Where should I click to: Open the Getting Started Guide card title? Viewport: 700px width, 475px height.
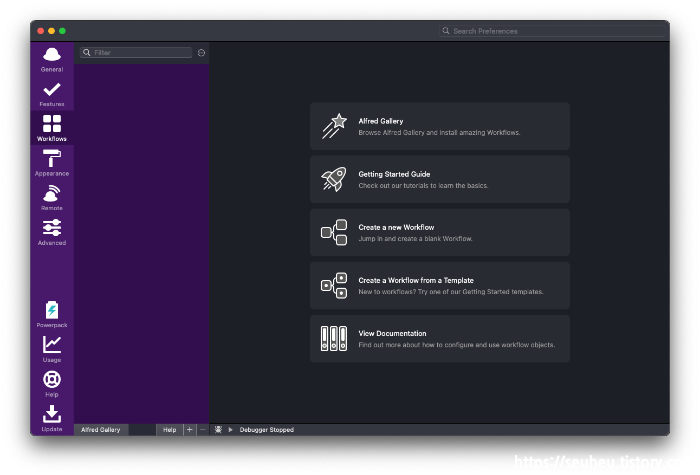pyautogui.click(x=394, y=174)
